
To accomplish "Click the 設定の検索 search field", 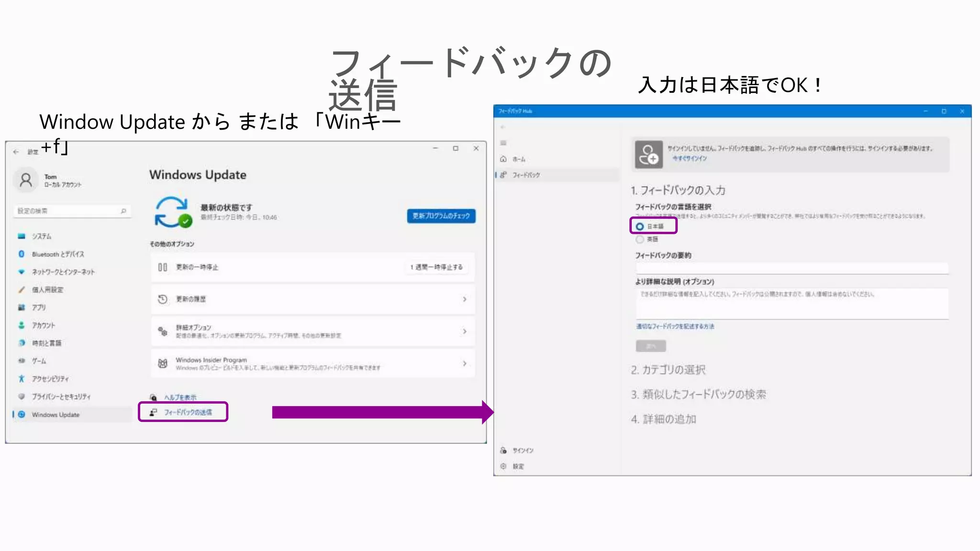I will (x=72, y=211).
